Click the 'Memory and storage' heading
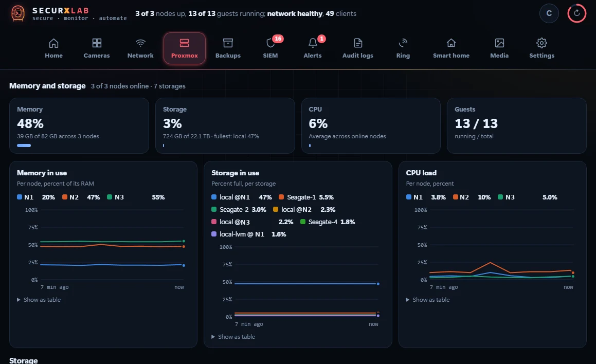 pos(47,86)
